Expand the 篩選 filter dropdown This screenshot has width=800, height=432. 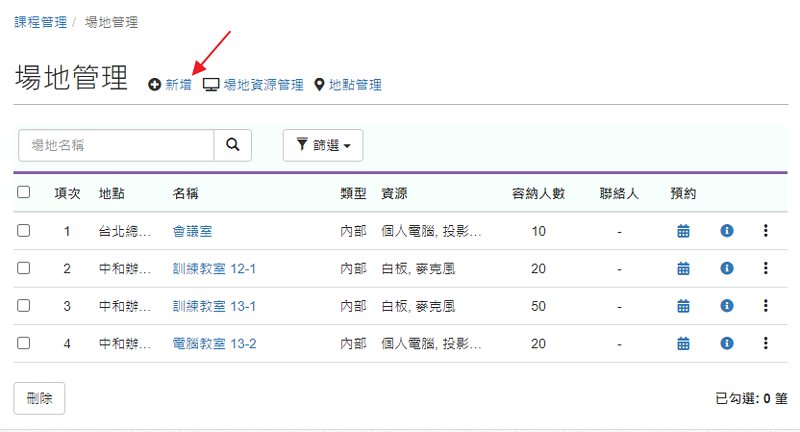322,145
